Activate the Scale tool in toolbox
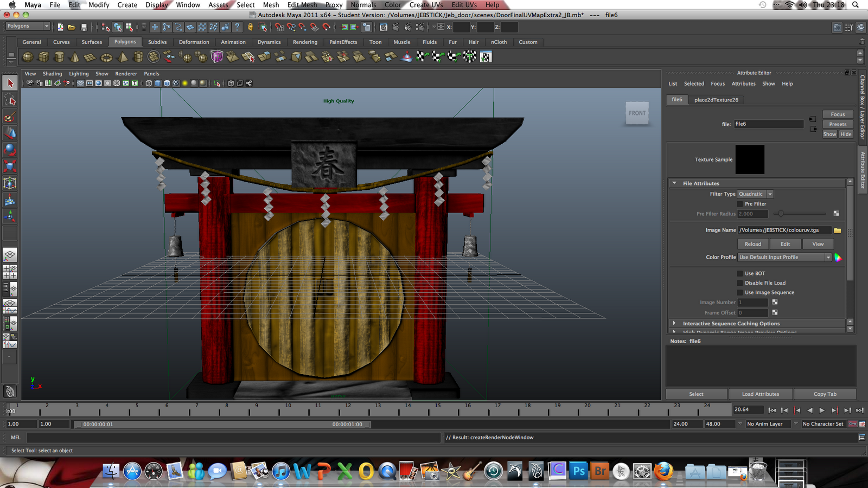This screenshot has width=868, height=488. 10,166
